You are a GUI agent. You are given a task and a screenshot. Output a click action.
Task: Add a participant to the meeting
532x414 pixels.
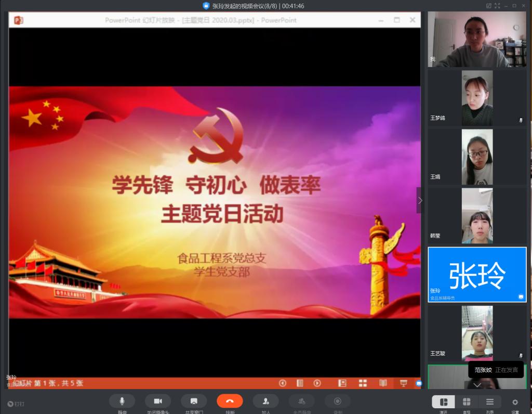coord(265,401)
